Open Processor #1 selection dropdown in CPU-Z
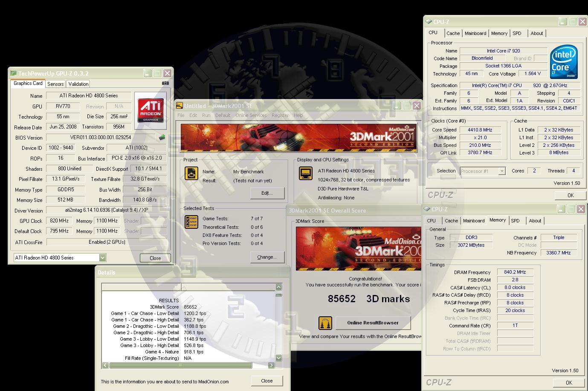Viewport: 588px width, 391px height. pyautogui.click(x=502, y=171)
